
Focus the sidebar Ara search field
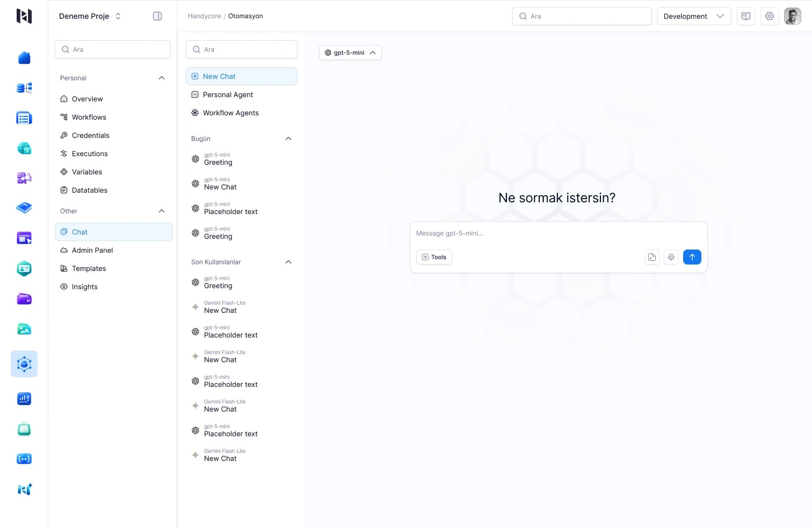[x=113, y=49]
